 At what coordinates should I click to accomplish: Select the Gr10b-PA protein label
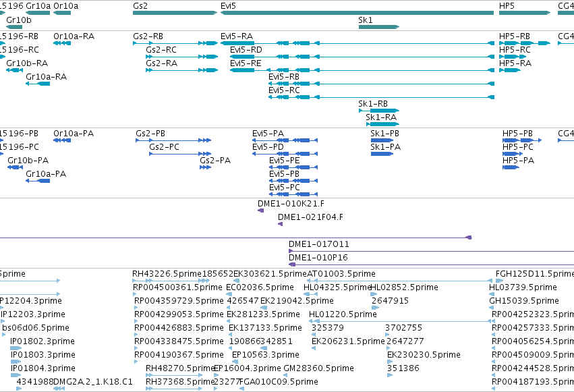pyautogui.click(x=28, y=161)
